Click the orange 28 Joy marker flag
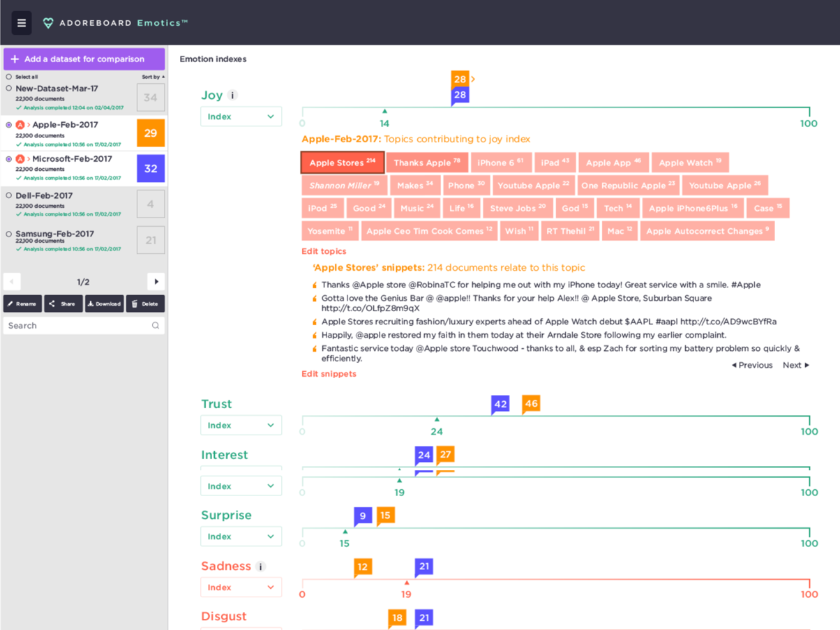 [460, 79]
